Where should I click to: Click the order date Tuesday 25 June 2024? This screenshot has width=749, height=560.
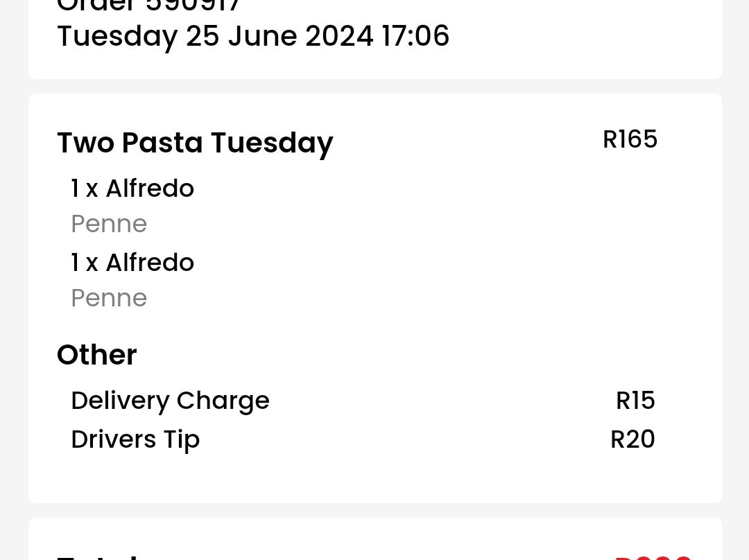click(x=215, y=36)
